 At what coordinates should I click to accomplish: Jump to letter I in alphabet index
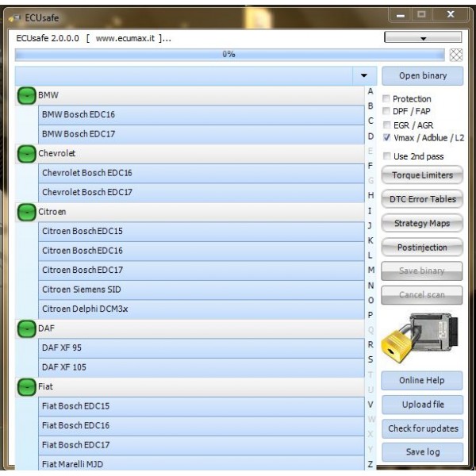pos(370,211)
